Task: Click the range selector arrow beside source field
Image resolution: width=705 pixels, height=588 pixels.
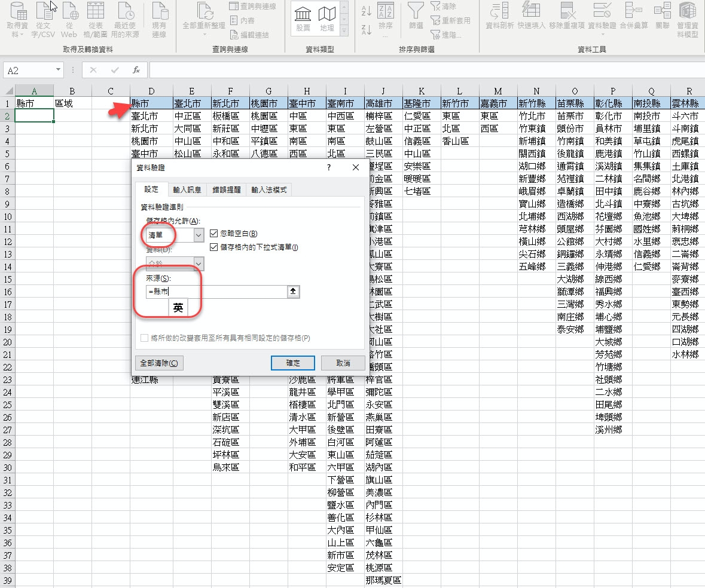Action: (293, 292)
